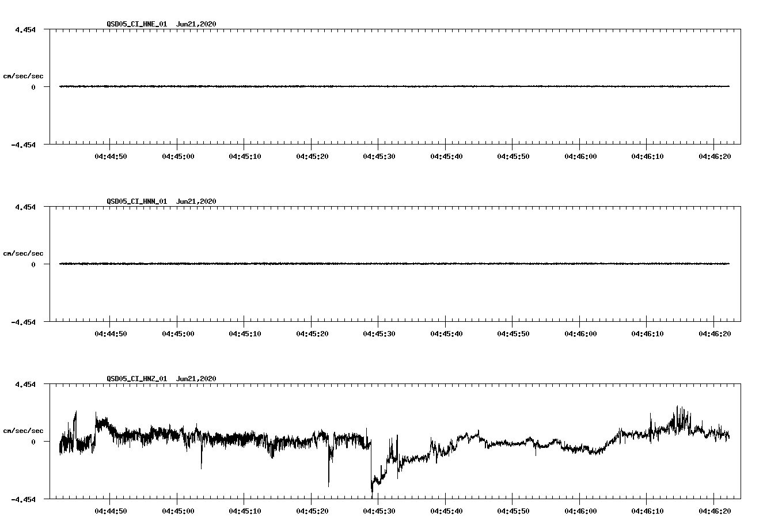Click the cm/sec/sec unit label of HNZ plot

[x=23, y=431]
